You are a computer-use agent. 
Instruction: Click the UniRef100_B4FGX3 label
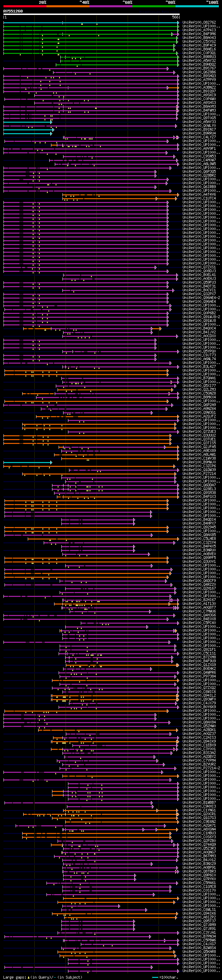coord(199,496)
